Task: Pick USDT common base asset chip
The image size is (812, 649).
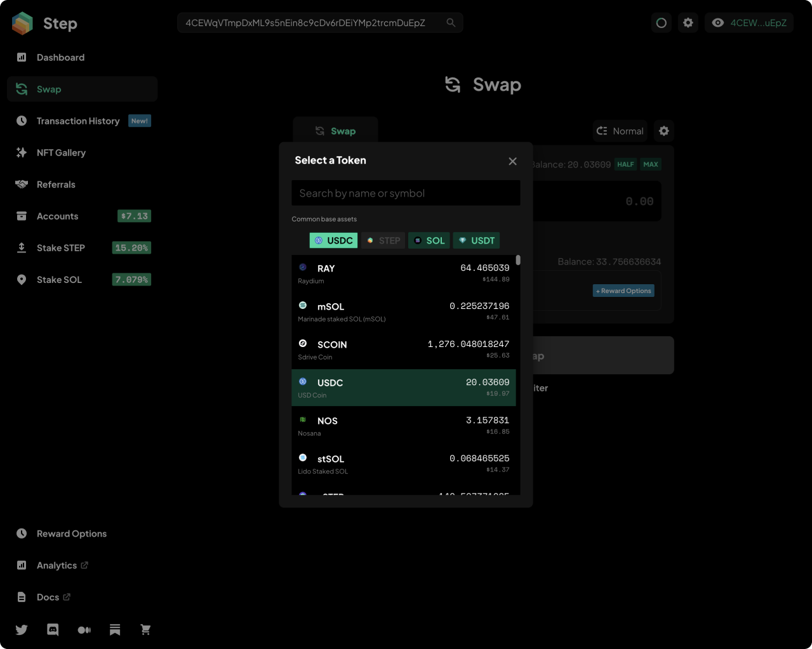Action: tap(476, 240)
